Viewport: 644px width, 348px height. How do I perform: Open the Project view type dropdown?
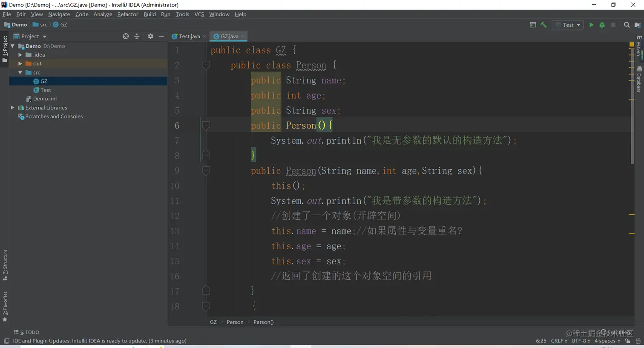point(30,36)
